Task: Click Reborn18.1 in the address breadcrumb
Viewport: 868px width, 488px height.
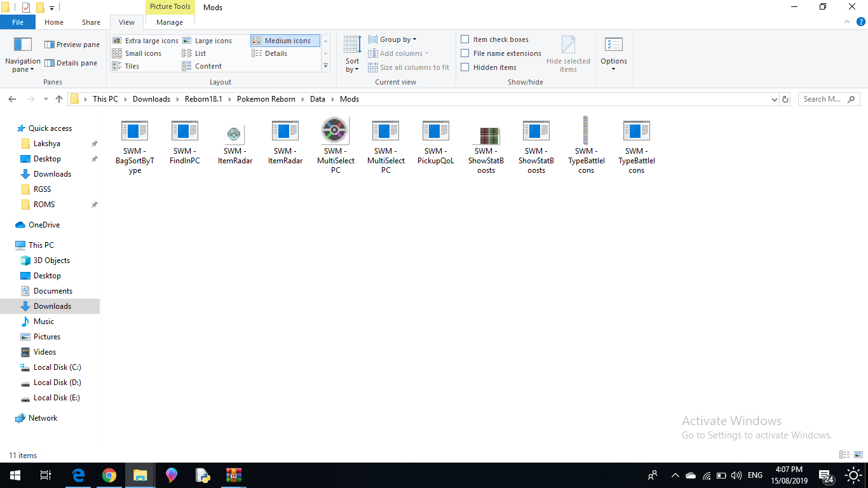Action: (x=203, y=99)
